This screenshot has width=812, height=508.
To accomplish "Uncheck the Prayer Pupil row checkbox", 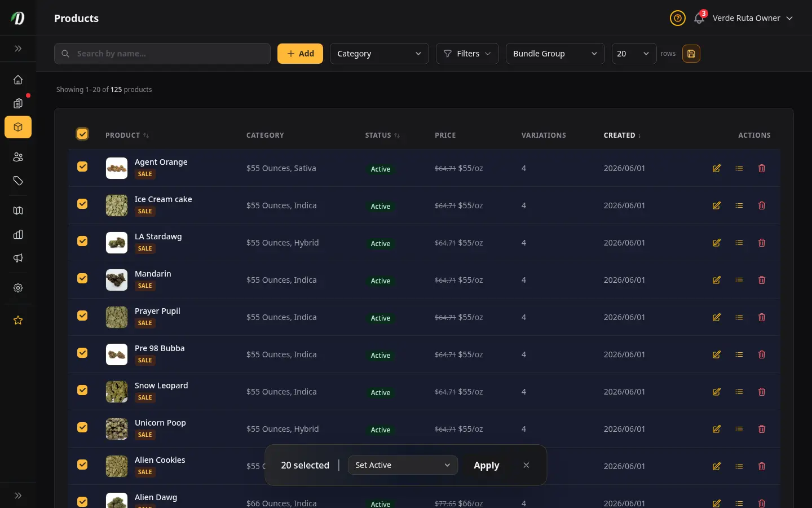I will 82,316.
